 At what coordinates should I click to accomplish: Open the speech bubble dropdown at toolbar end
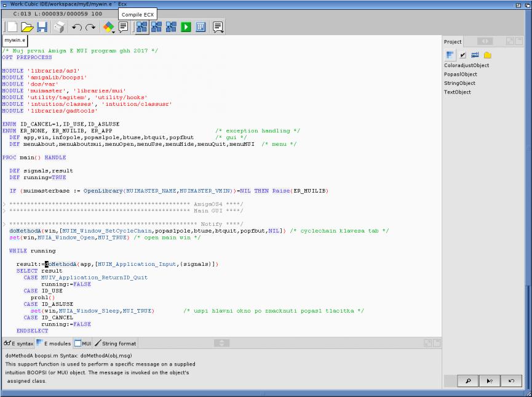[x=218, y=26]
